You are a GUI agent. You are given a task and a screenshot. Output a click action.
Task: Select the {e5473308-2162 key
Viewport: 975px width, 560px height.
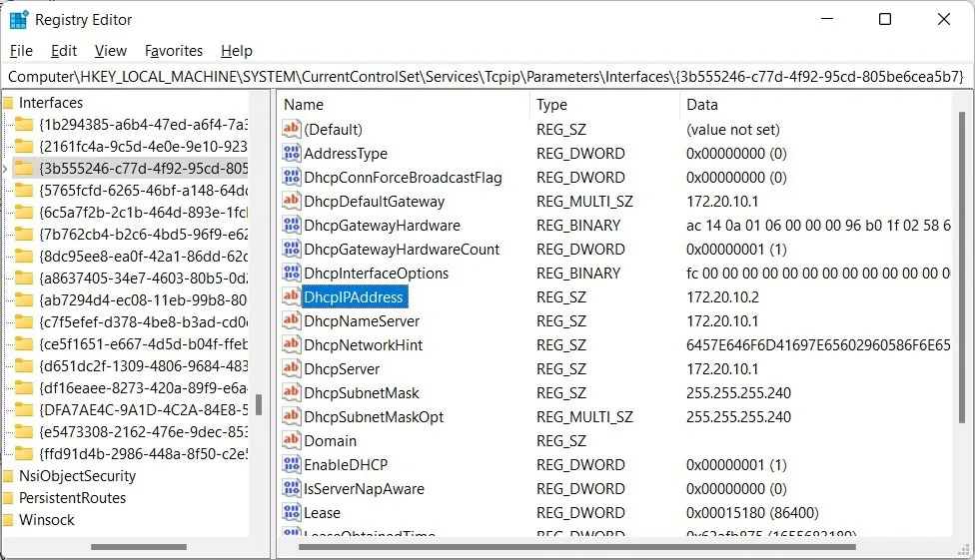[x=143, y=432]
